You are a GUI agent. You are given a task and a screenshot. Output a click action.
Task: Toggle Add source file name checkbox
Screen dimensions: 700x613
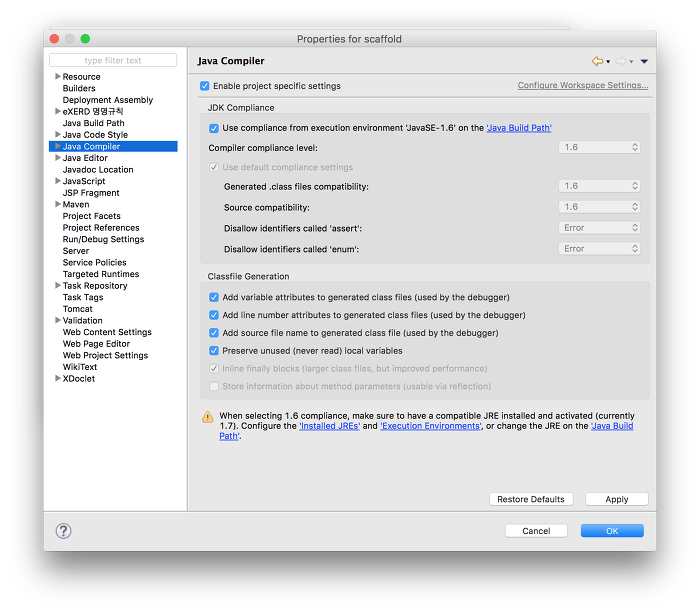point(214,333)
